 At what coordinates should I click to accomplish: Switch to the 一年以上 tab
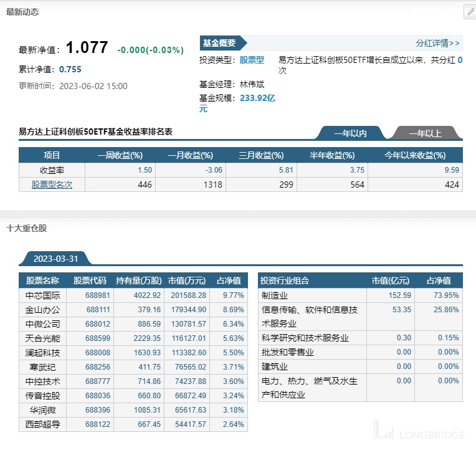(425, 133)
